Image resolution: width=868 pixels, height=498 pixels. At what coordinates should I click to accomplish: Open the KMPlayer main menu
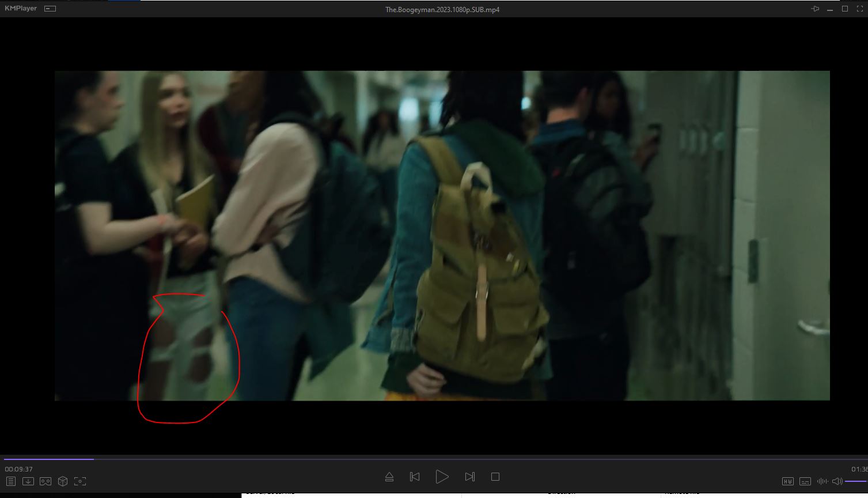(21, 9)
